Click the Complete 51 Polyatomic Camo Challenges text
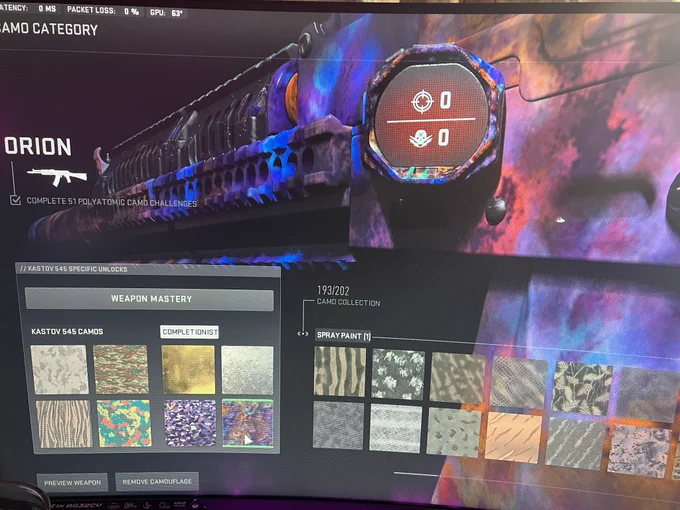This screenshot has height=510, width=680. pyautogui.click(x=111, y=202)
